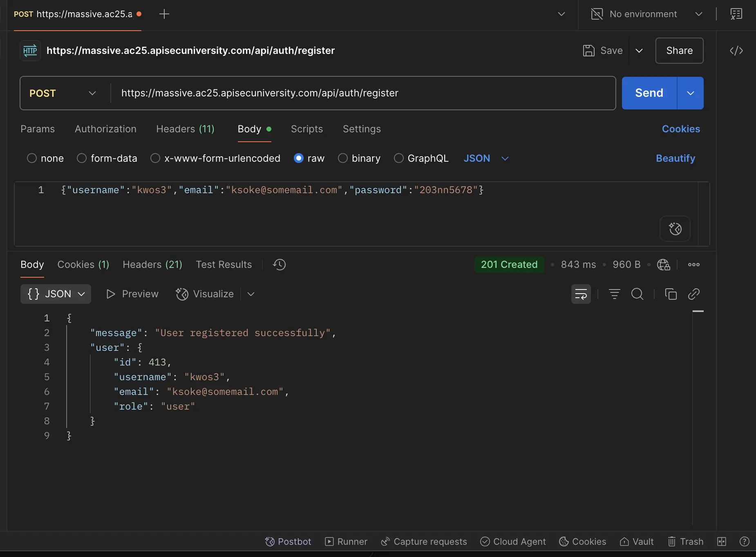Viewport: 756px width, 557px height.
Task: Click the request title URL name
Action: pos(190,51)
